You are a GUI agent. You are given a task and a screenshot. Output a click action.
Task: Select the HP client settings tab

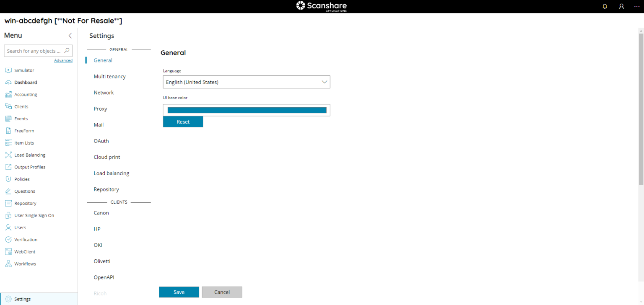[97, 229]
